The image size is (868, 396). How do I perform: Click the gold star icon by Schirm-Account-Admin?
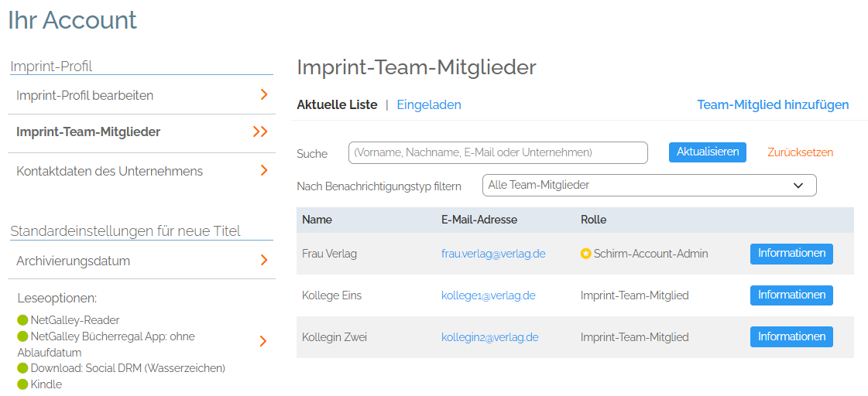[585, 254]
